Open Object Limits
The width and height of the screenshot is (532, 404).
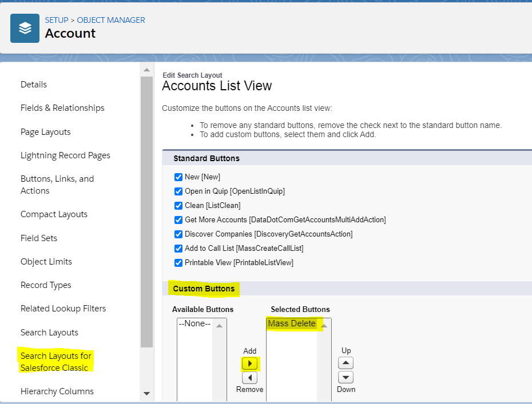[x=46, y=262]
